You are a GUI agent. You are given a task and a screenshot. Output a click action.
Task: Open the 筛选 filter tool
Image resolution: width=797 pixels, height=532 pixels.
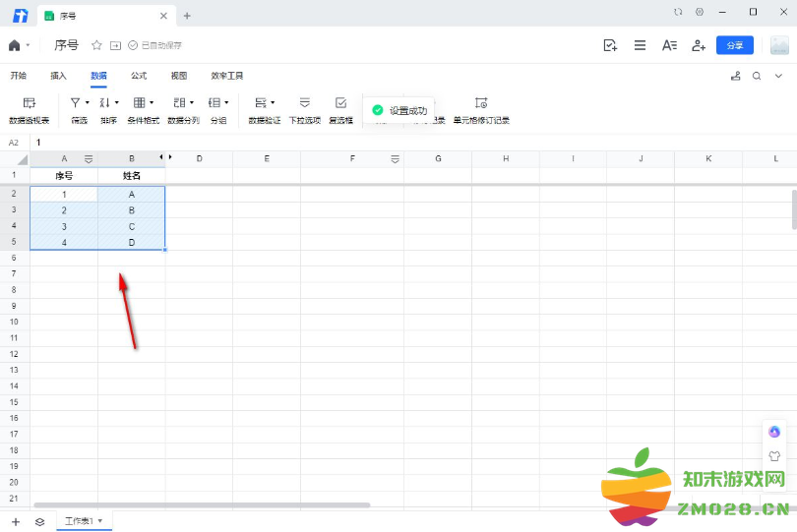click(x=76, y=103)
